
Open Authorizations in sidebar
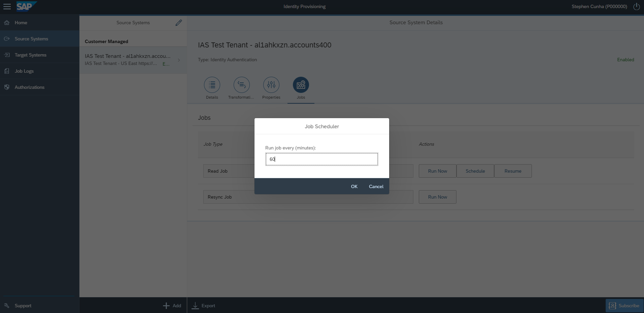click(x=40, y=87)
